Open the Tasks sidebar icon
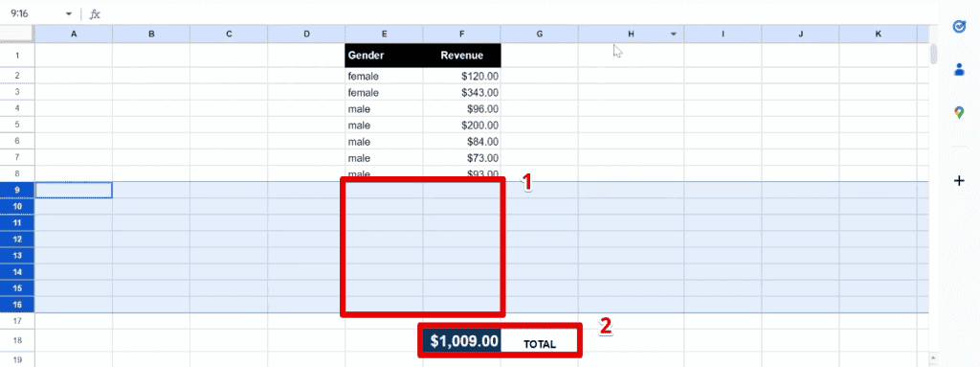Screen dimensions: 980x367 click(959, 26)
